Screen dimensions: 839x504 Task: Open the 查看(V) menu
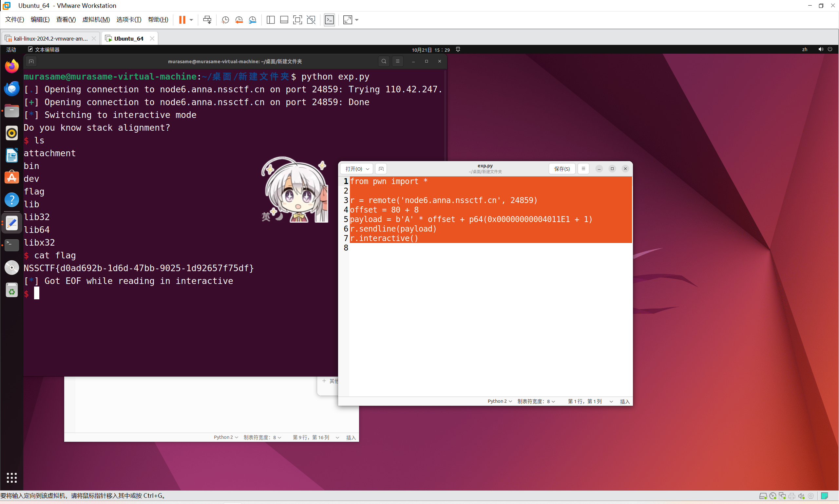pyautogui.click(x=66, y=20)
